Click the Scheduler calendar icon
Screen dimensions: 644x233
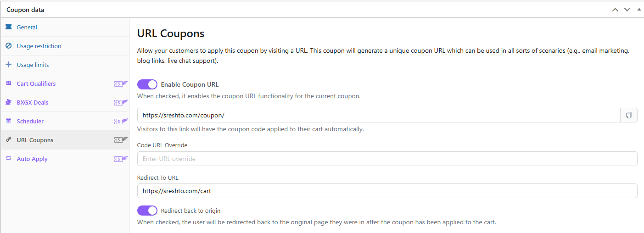click(8, 121)
